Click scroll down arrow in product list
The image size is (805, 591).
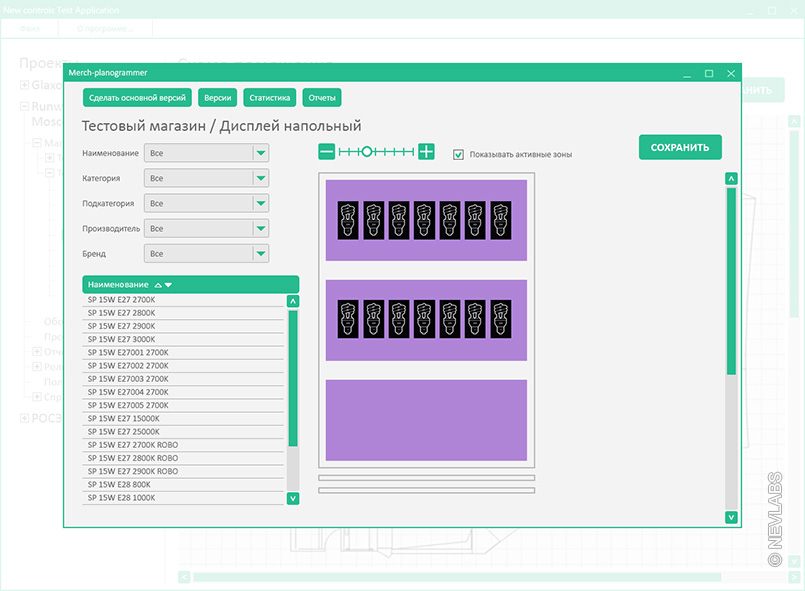coord(293,498)
